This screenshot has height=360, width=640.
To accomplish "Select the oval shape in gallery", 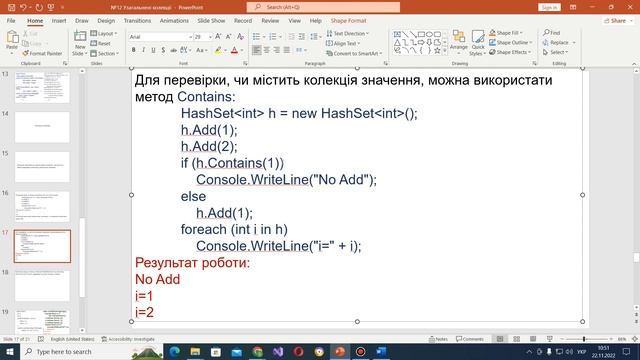I will coord(429,34).
